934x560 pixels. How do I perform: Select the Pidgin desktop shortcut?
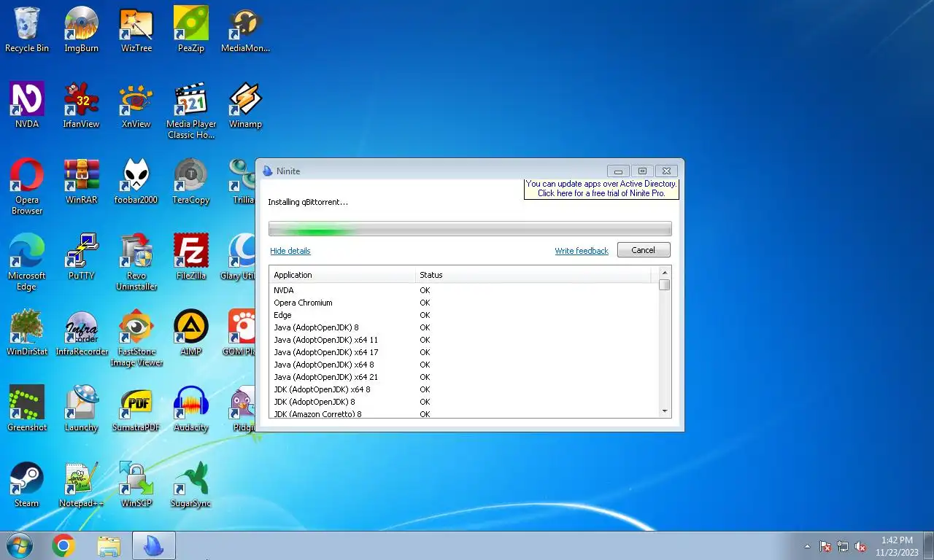[x=242, y=408]
